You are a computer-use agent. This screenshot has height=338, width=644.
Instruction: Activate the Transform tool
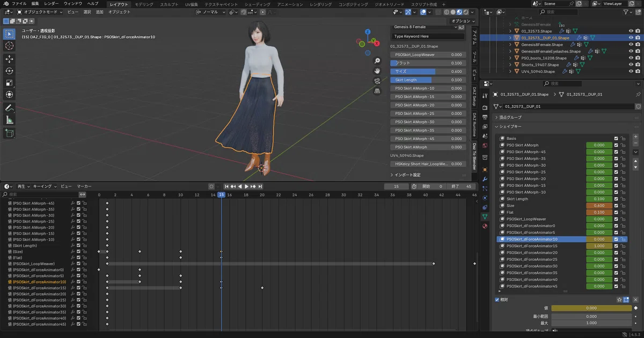[x=10, y=95]
